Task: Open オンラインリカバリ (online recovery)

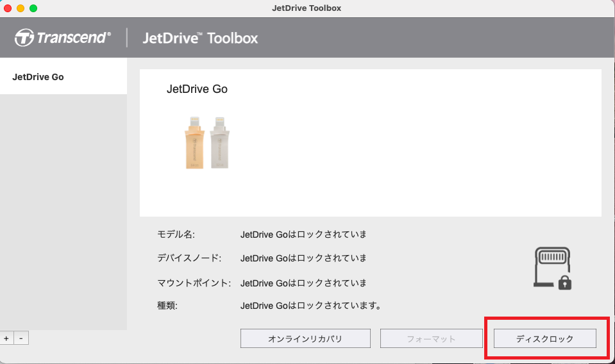Action: [305, 338]
